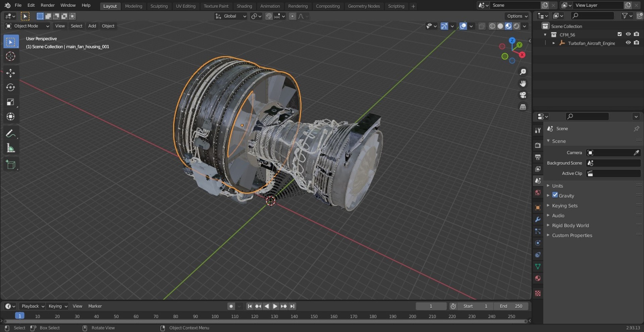Disable CFM_56 collection in renders

click(x=636, y=34)
